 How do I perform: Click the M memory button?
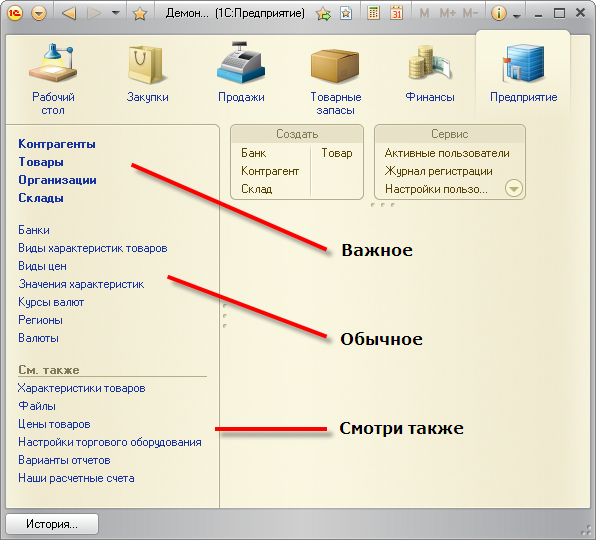[x=424, y=14]
